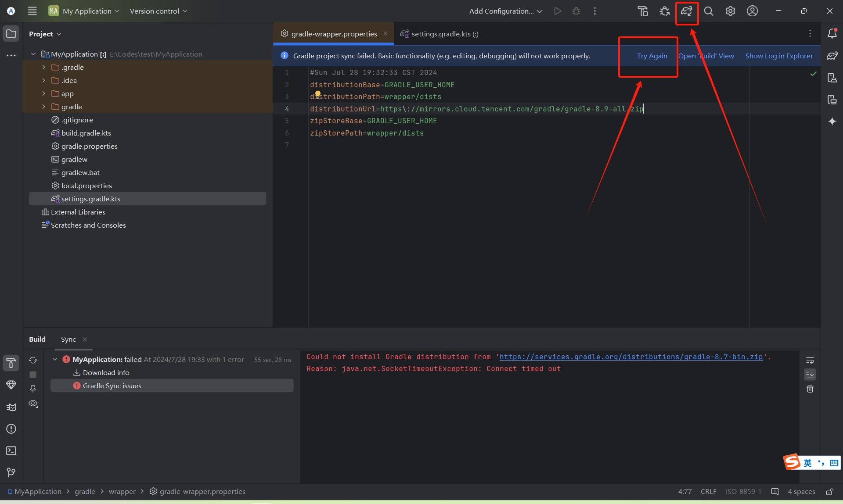
Task: Expand the app folder
Action: click(43, 93)
